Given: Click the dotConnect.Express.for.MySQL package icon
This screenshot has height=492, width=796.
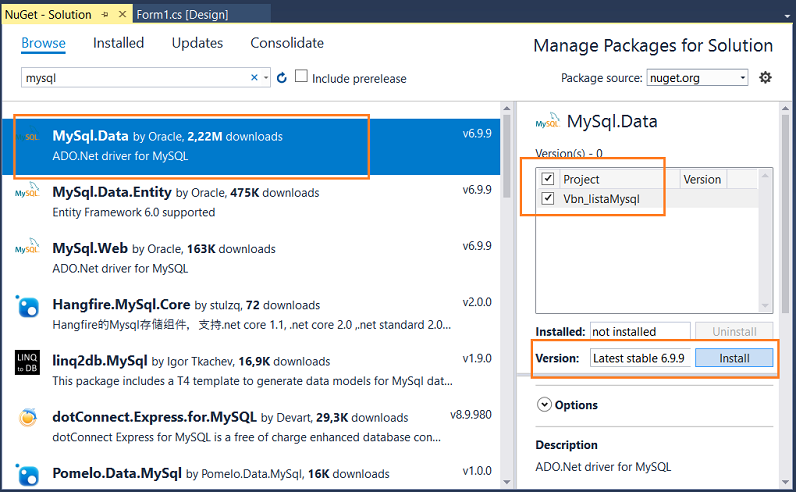Looking at the screenshot, I should click(x=28, y=417).
